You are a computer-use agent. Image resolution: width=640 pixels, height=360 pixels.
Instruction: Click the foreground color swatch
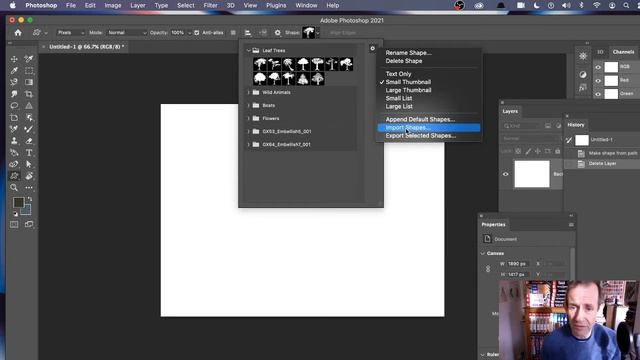click(x=18, y=202)
